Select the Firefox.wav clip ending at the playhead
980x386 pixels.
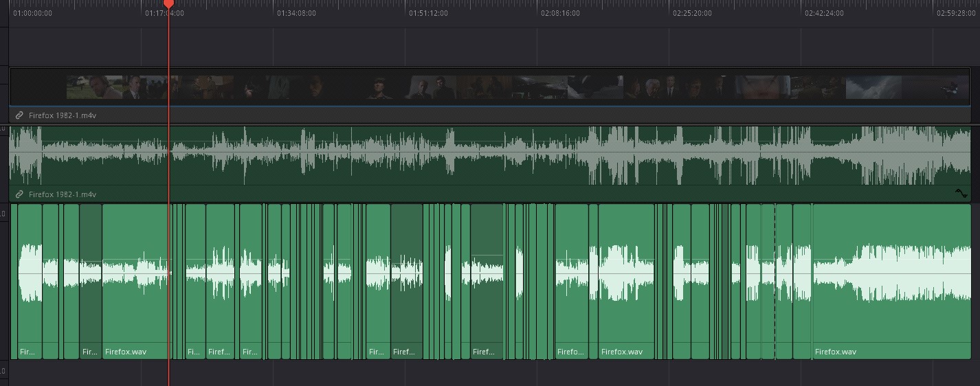point(135,282)
